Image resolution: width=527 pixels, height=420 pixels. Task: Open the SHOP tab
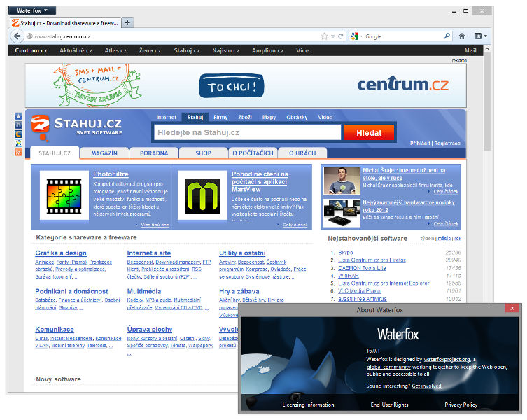point(204,153)
